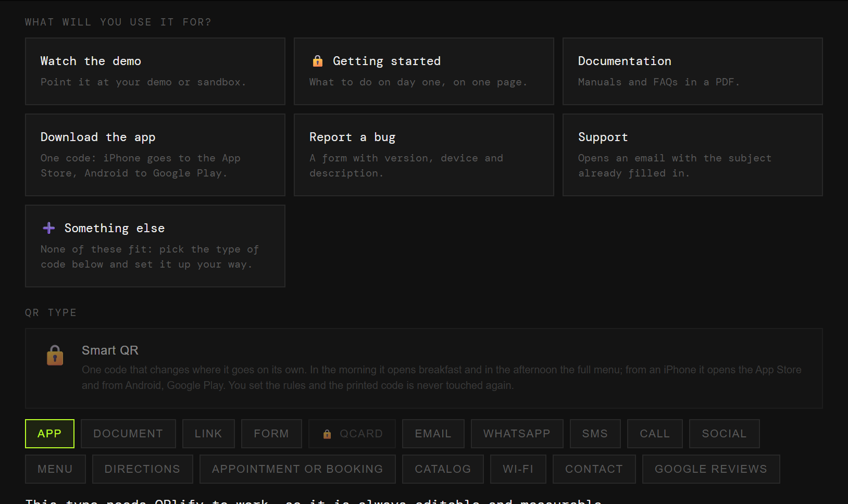
Task: Click the lock icon on QCARD
Action: click(x=327, y=434)
